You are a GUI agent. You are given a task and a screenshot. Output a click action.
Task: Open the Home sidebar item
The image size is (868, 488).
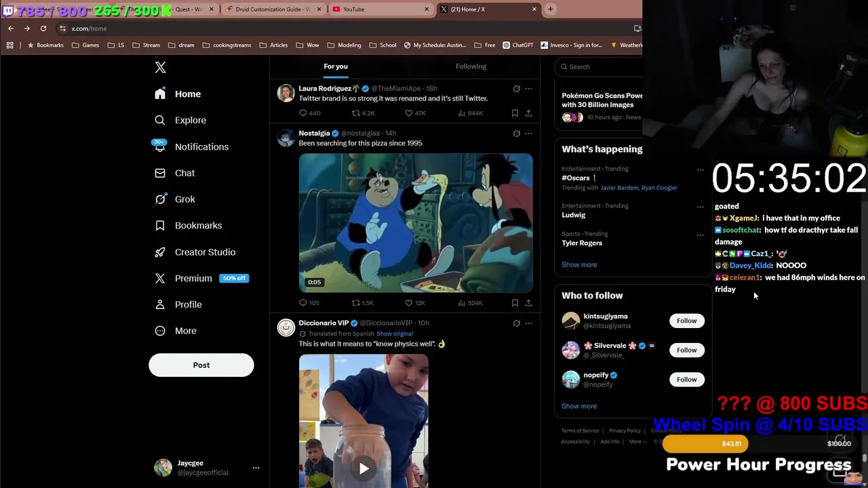pyautogui.click(x=178, y=94)
